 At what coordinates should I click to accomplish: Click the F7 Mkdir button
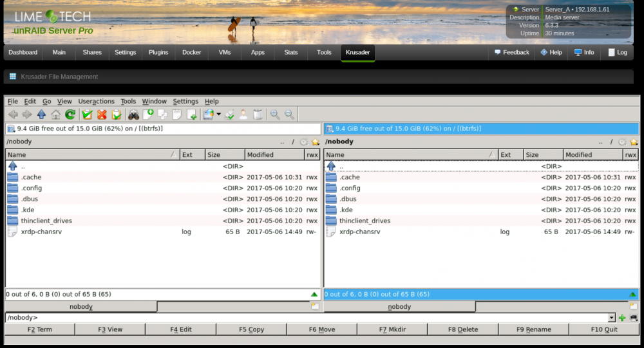coord(392,329)
